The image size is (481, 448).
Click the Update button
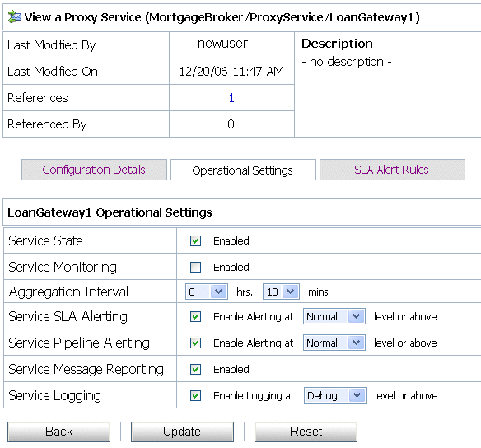point(182,432)
